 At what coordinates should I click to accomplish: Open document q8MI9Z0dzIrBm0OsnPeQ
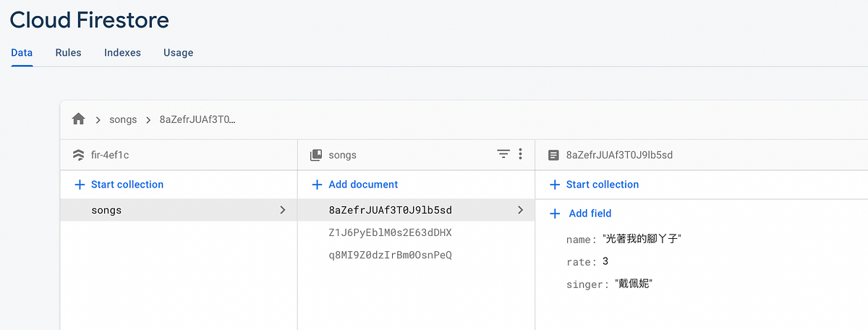390,255
